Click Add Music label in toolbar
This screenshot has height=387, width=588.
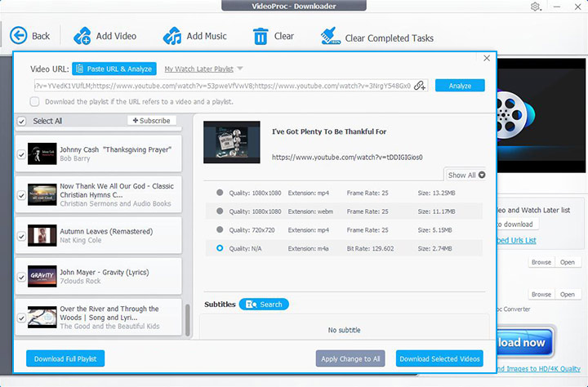click(207, 36)
